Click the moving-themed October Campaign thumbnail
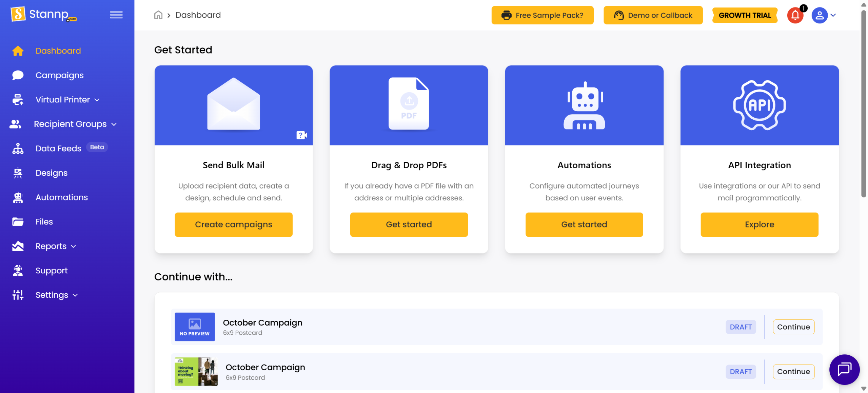 [x=196, y=372]
